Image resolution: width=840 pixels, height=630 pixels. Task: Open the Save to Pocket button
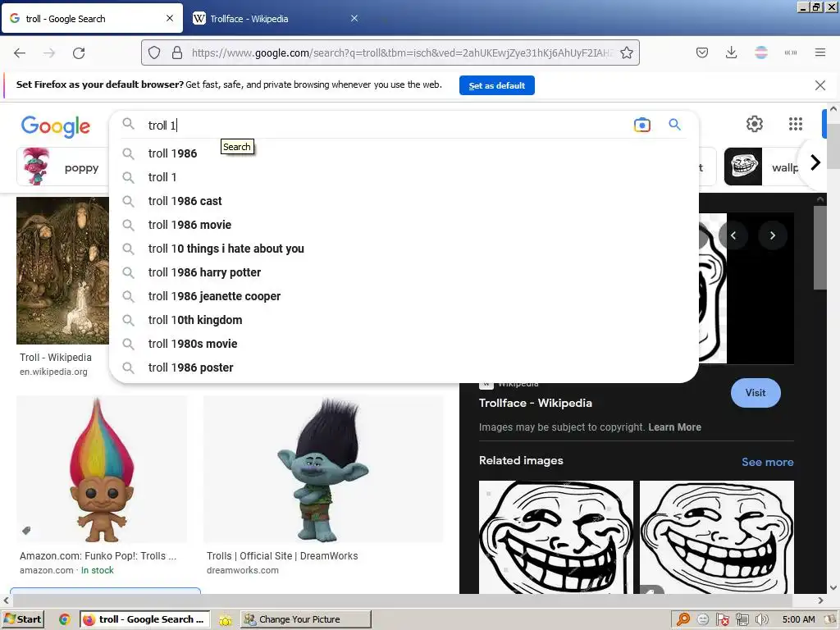pyautogui.click(x=702, y=52)
